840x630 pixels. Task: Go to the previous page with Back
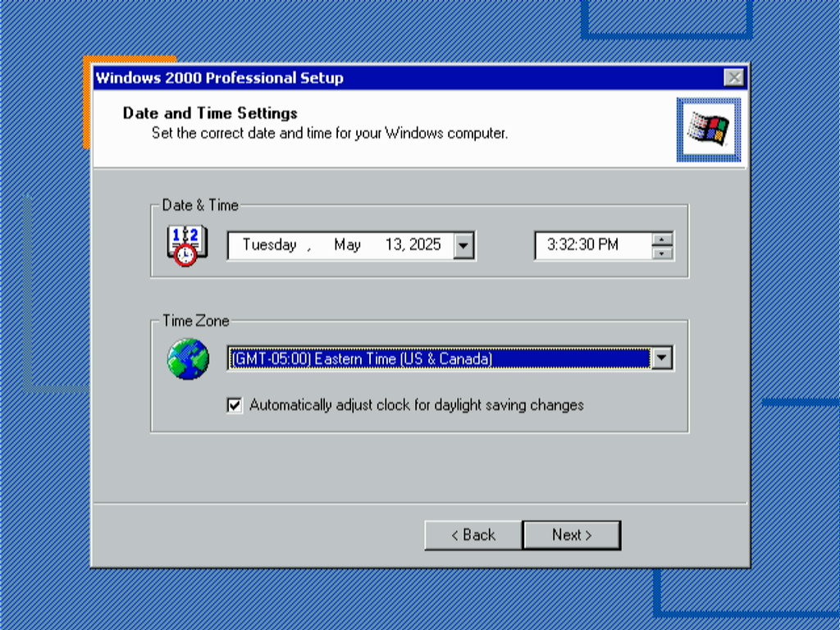coord(473,535)
